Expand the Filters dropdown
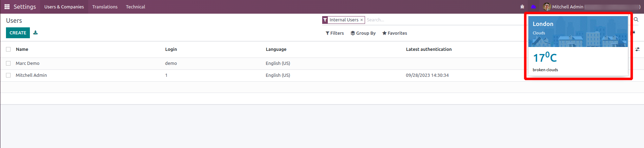 [x=334, y=33]
